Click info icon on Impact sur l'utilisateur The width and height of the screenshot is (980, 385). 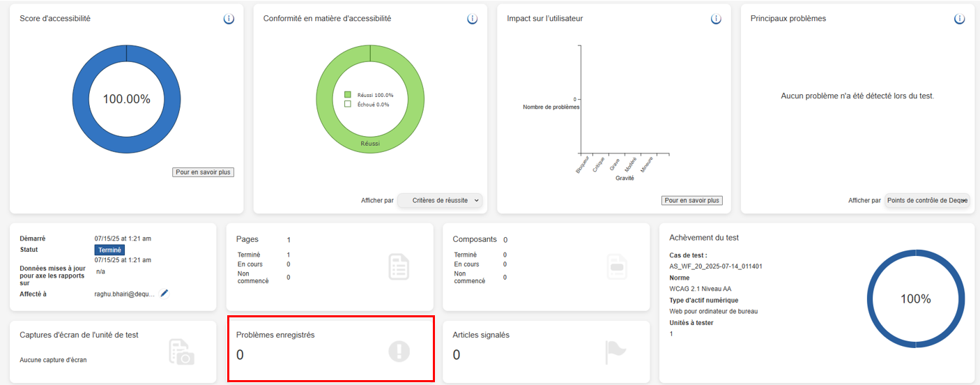point(716,19)
